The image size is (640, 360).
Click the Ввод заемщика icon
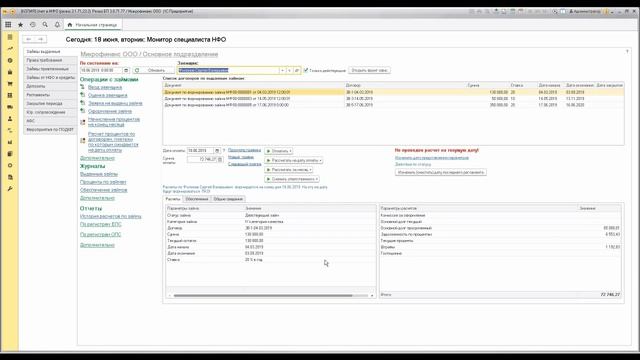82,87
